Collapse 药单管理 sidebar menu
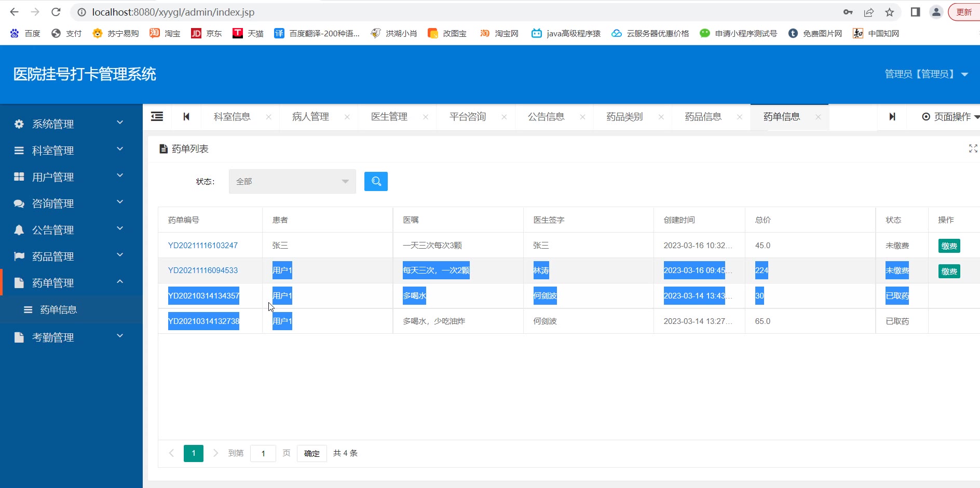The width and height of the screenshot is (980, 488). click(71, 282)
